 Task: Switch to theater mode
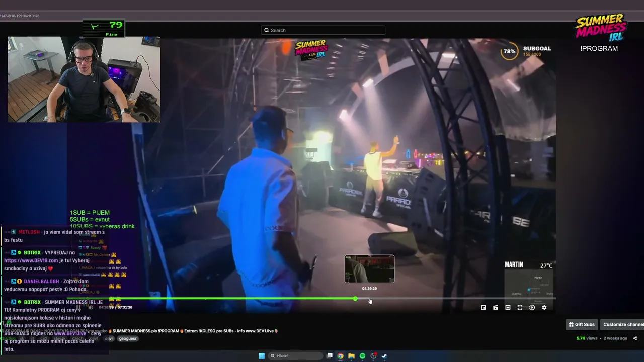508,307
